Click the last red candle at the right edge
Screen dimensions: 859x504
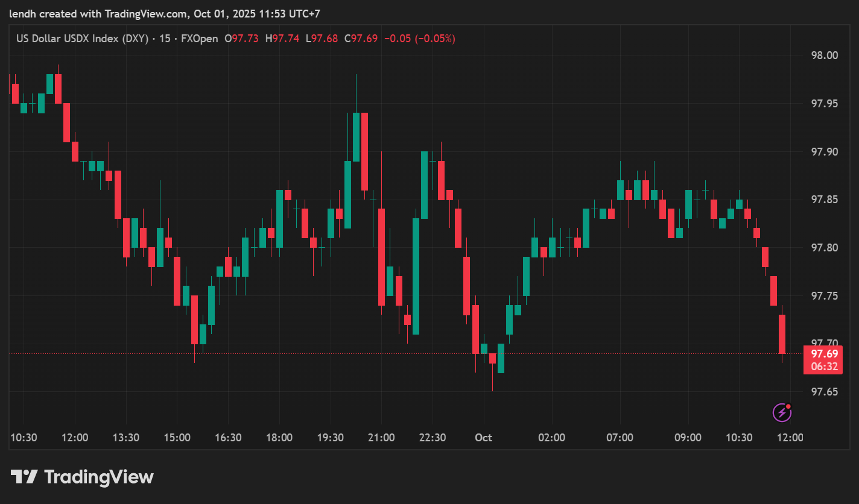coord(782,334)
